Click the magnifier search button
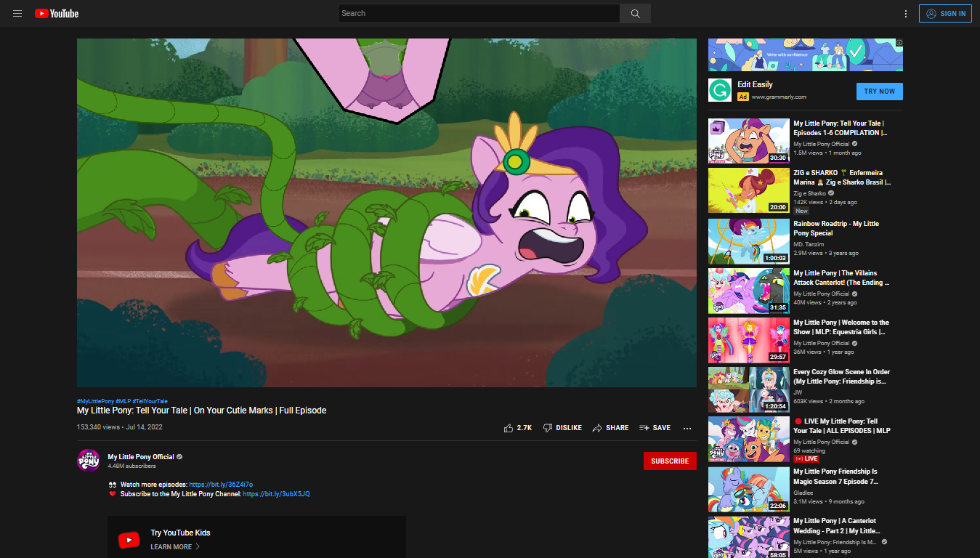Viewport: 980px width, 558px height. [635, 14]
